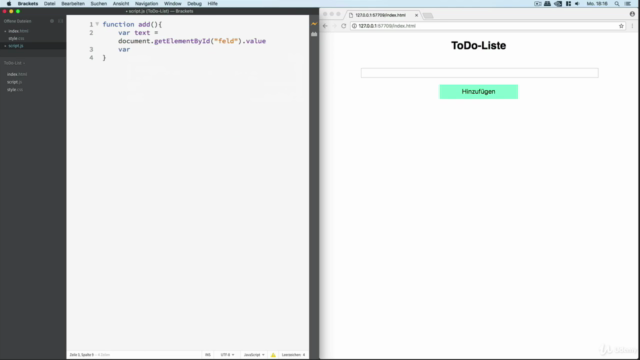The height and width of the screenshot is (360, 640).
Task: Click the screen recording icon in menu bar
Action: [538, 4]
